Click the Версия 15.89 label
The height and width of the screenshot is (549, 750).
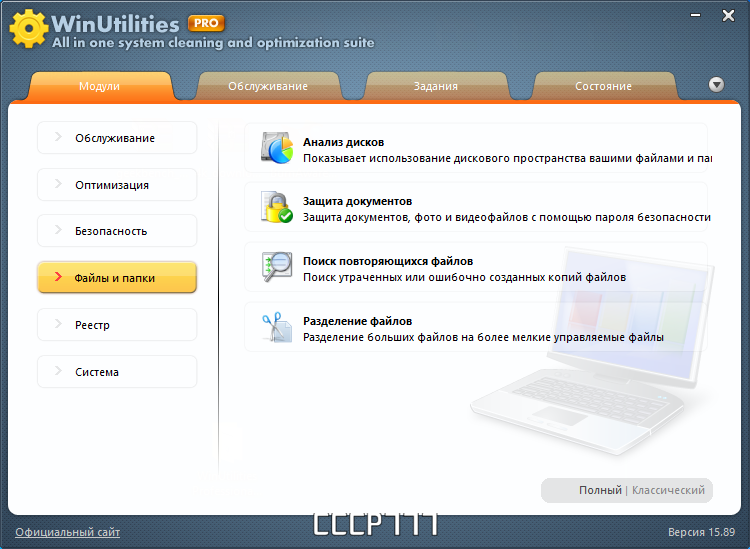coord(701,532)
